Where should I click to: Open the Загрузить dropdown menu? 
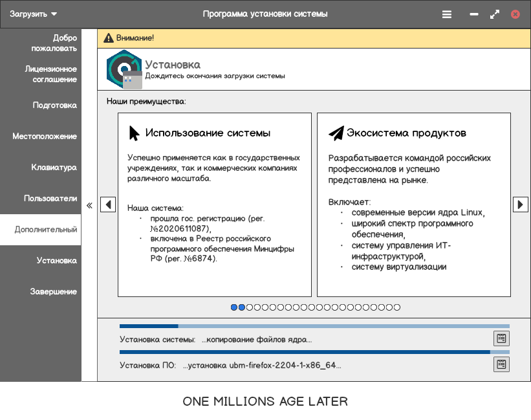34,14
